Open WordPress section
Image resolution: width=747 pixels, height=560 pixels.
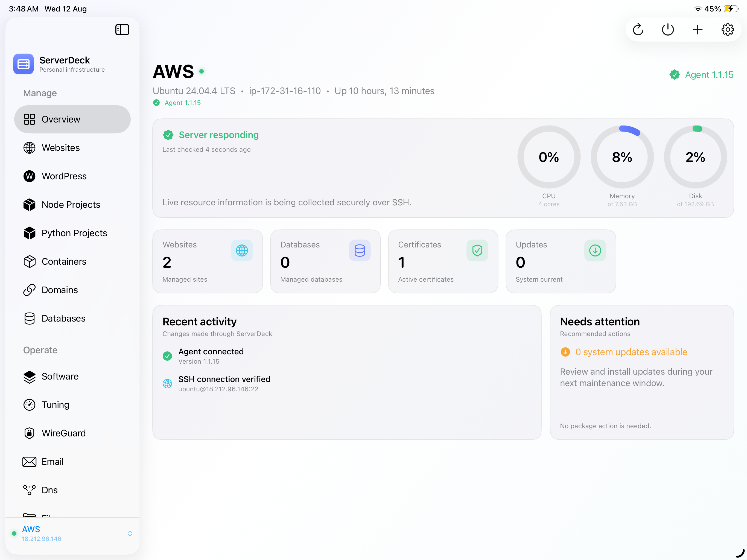tap(72, 176)
